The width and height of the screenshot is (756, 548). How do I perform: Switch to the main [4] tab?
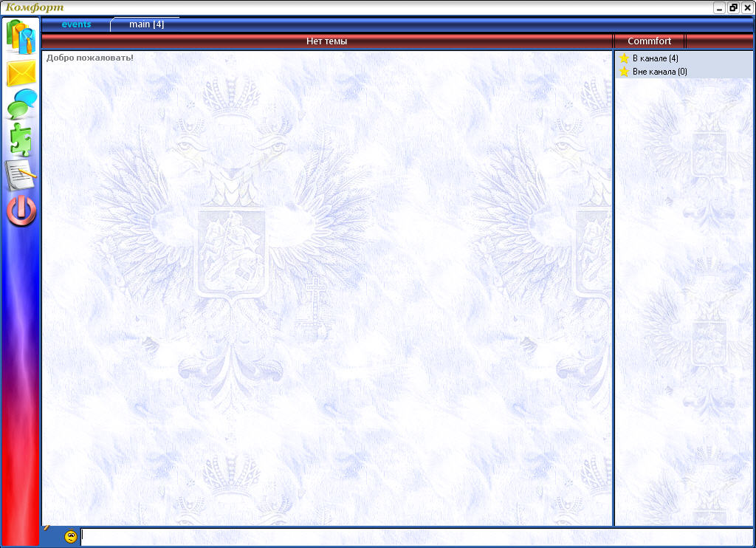pos(146,24)
